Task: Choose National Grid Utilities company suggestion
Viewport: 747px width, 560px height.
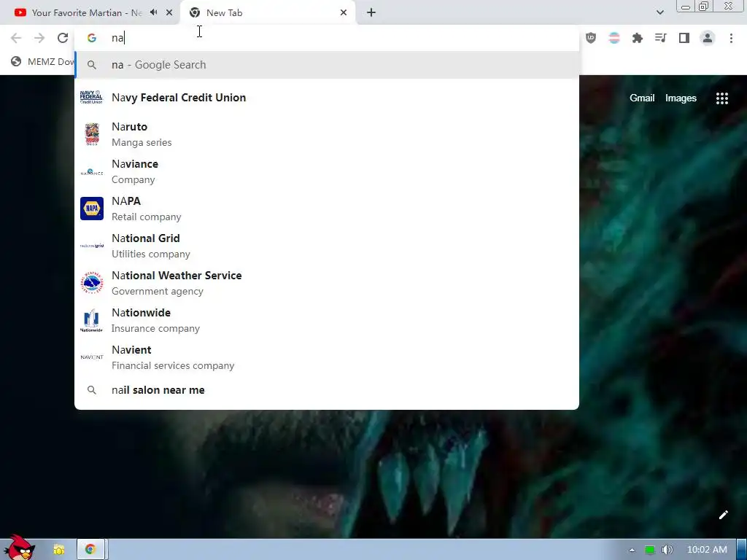Action: [x=327, y=246]
